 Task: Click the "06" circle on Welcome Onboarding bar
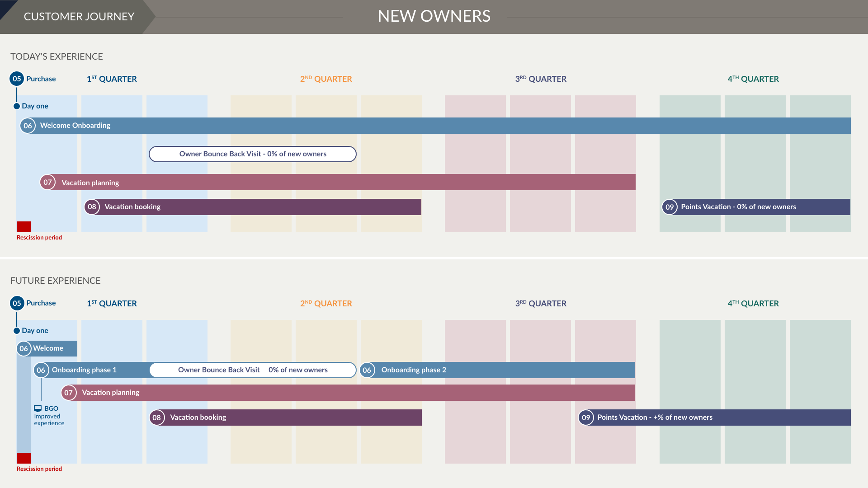click(x=28, y=125)
